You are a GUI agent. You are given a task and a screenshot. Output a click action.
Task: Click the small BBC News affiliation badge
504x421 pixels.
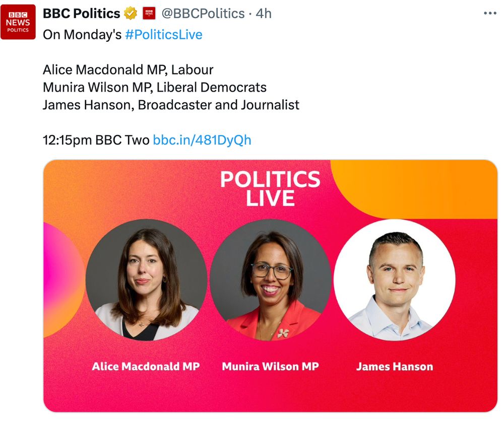point(149,14)
